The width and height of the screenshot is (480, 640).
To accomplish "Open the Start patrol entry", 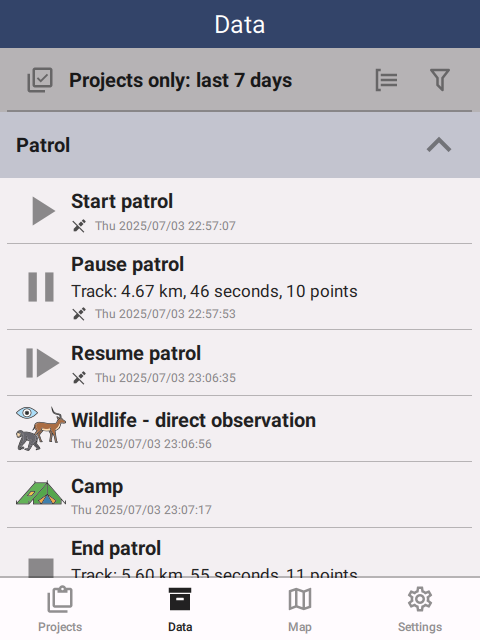I will [240, 211].
